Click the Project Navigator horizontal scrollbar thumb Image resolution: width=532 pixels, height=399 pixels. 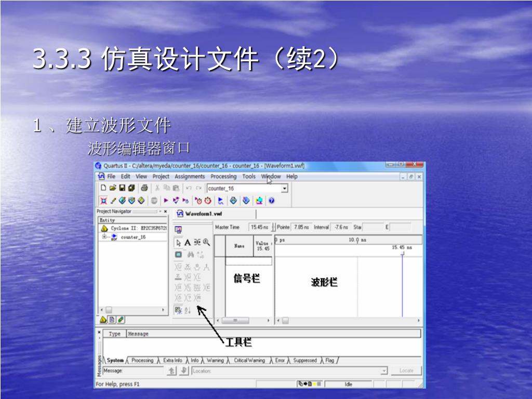[x=109, y=310]
